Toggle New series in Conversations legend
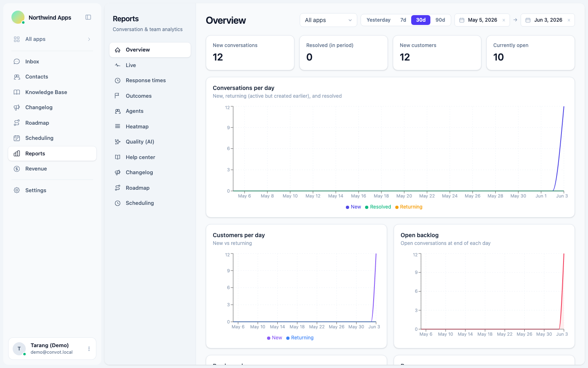 353,207
